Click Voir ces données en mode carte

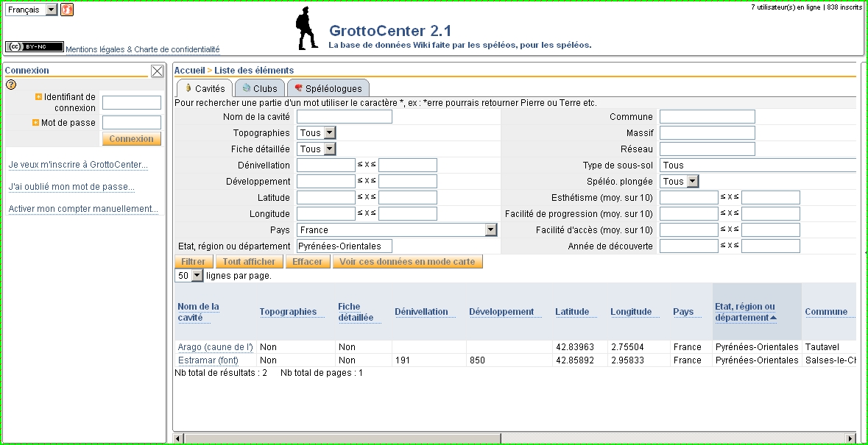click(x=407, y=261)
